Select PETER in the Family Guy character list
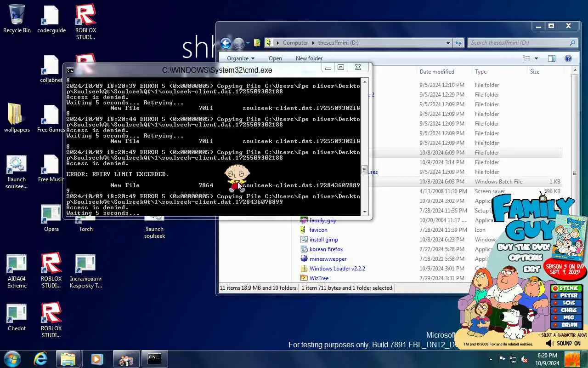 566,296
